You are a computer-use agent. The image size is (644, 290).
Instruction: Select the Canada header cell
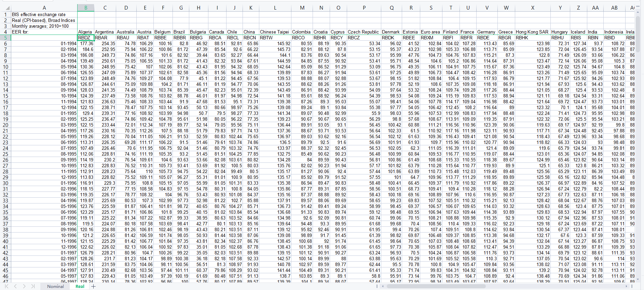(x=217, y=32)
